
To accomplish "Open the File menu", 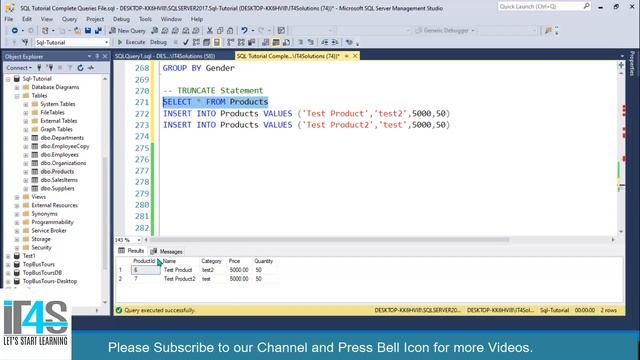I will pos(9,19).
